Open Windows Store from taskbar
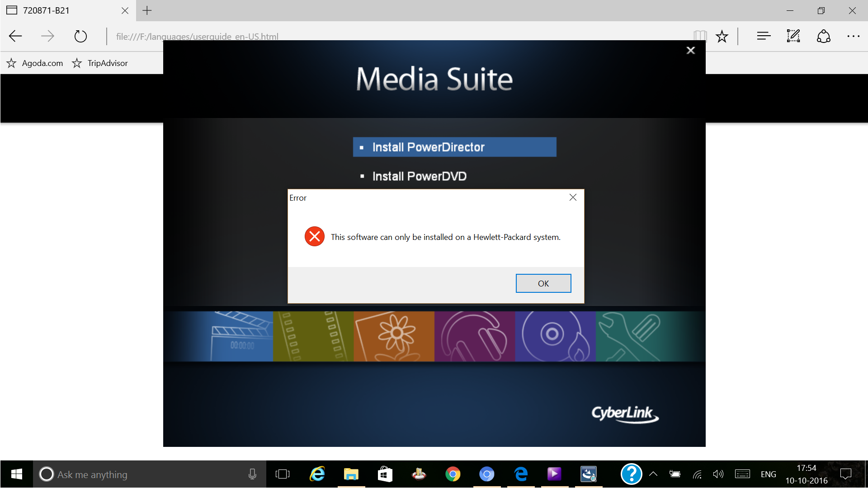Image resolution: width=868 pixels, height=488 pixels. point(385,474)
